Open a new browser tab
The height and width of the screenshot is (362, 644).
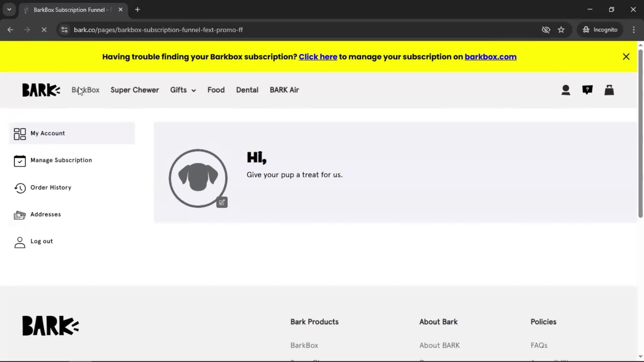point(138,9)
